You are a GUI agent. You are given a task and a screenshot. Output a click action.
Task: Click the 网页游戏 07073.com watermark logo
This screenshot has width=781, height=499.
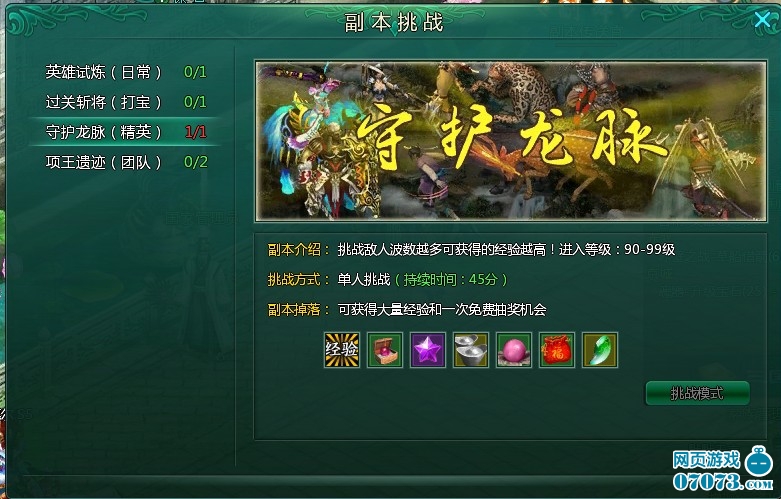coord(722,469)
